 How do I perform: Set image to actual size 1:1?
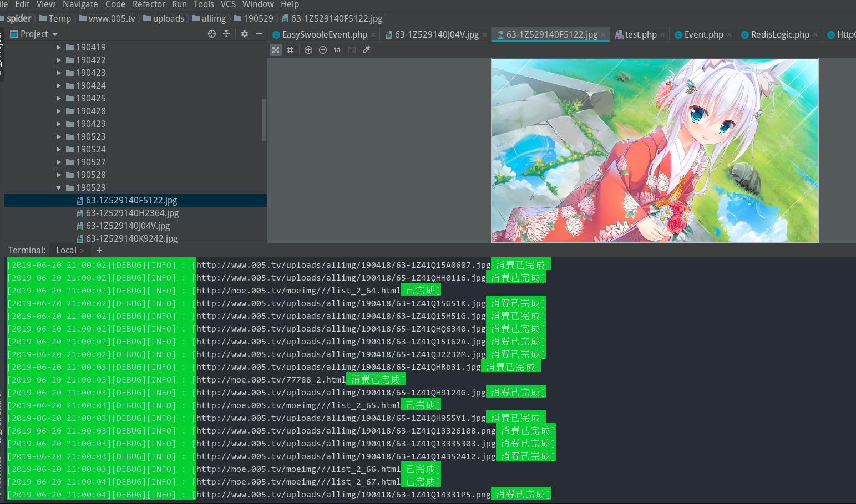(337, 50)
